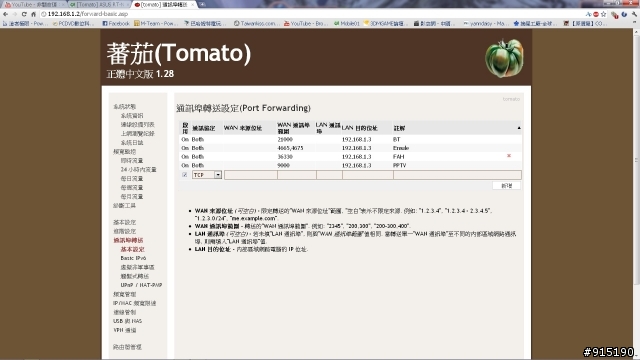Screen dimensions: 640x360
Task: Click the Both protocol cell in FAH row
Action: click(x=198, y=156)
